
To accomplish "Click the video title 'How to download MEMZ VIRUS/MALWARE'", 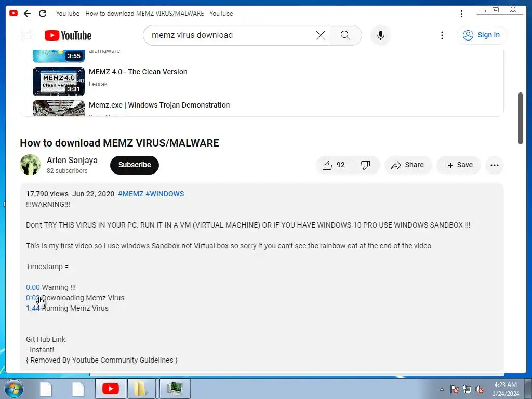I will coord(119,143).
